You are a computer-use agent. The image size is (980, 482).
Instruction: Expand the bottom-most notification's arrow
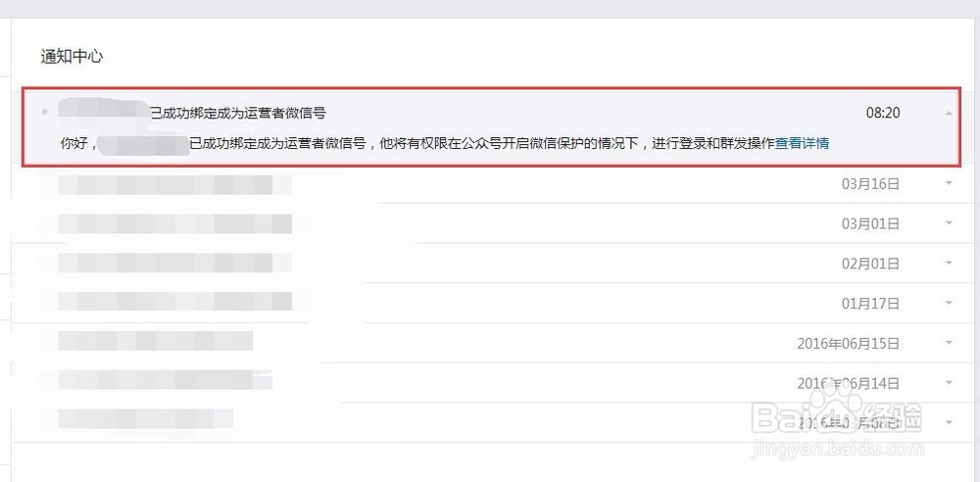949,422
